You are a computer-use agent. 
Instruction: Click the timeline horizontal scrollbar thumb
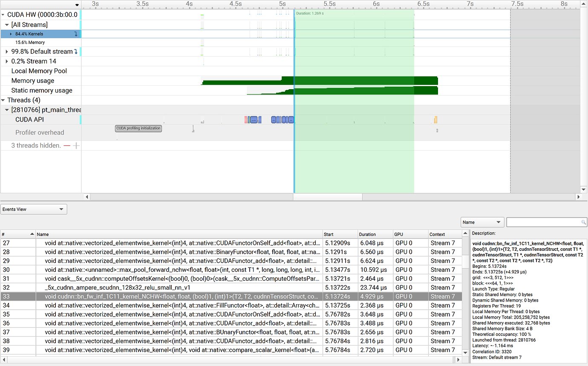(x=327, y=197)
